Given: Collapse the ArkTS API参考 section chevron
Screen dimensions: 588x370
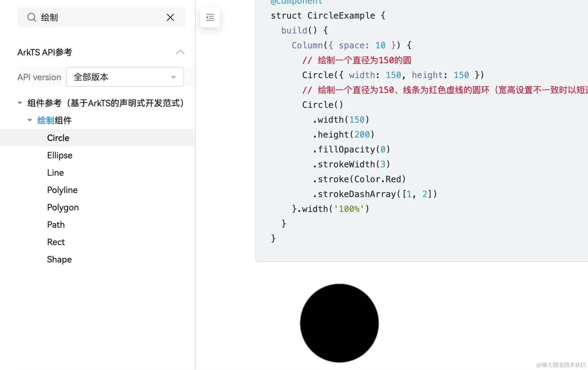Looking at the screenshot, I should 180,52.
